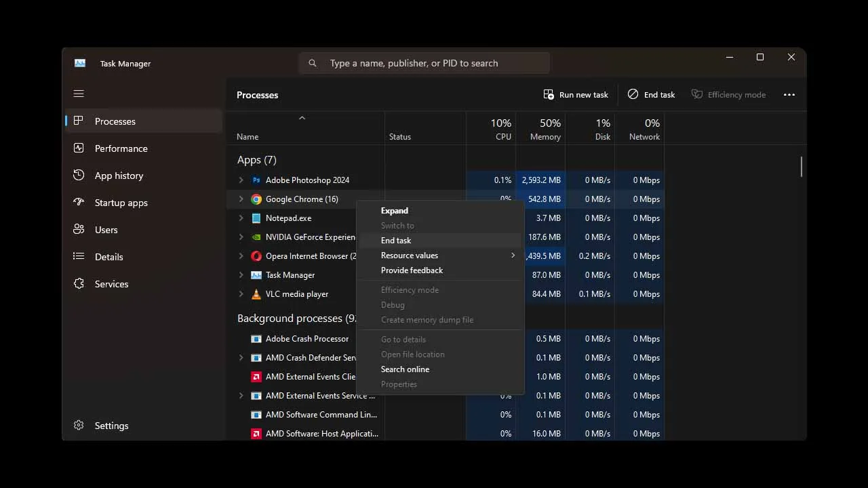Screen dimensions: 868x488
Task: Sort by the Disk column header
Action: click(590, 129)
